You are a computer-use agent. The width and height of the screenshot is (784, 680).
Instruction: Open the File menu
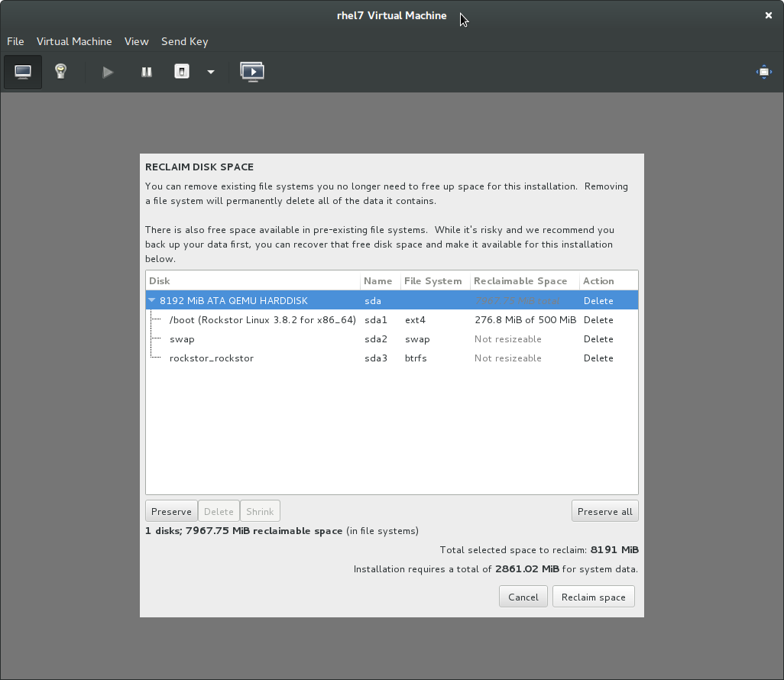(x=15, y=41)
